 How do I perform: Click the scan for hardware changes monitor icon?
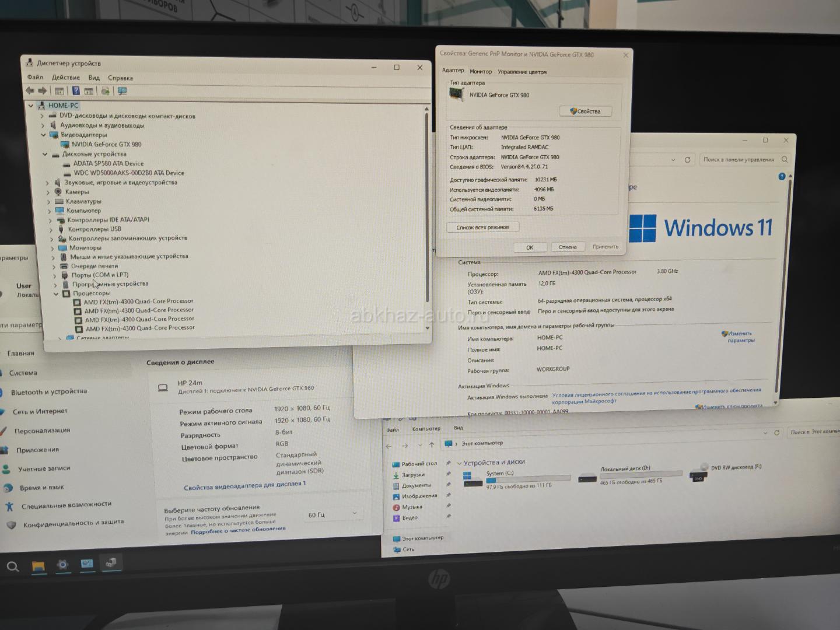[122, 91]
